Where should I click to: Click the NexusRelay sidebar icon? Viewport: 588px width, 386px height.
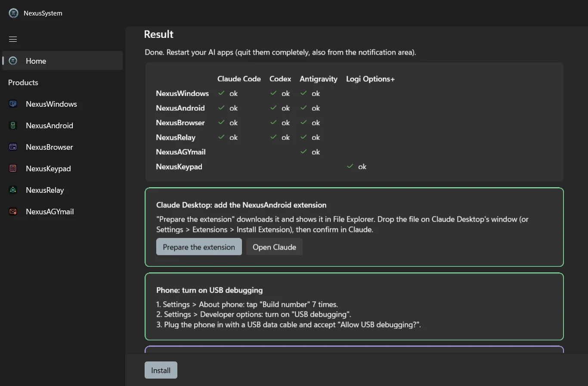(13, 190)
